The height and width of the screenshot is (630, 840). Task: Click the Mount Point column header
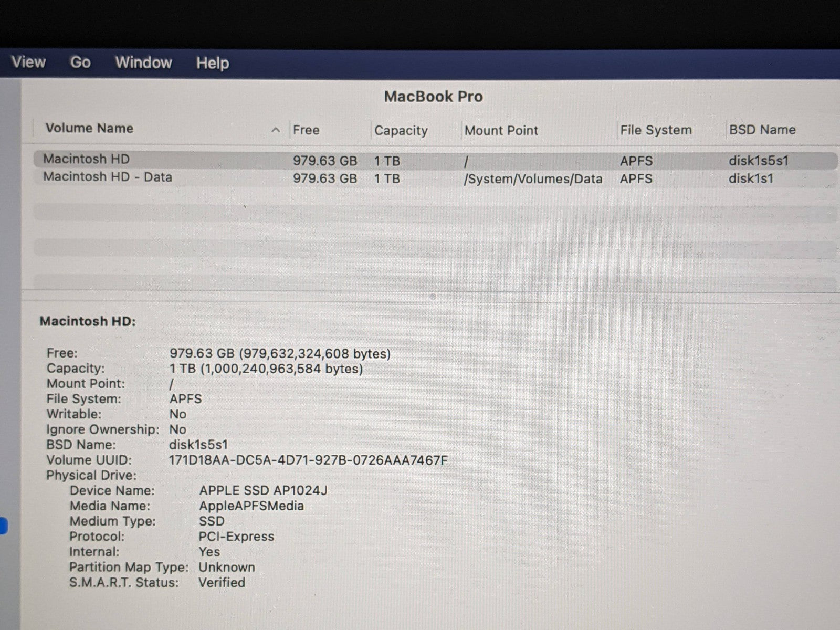click(x=501, y=130)
